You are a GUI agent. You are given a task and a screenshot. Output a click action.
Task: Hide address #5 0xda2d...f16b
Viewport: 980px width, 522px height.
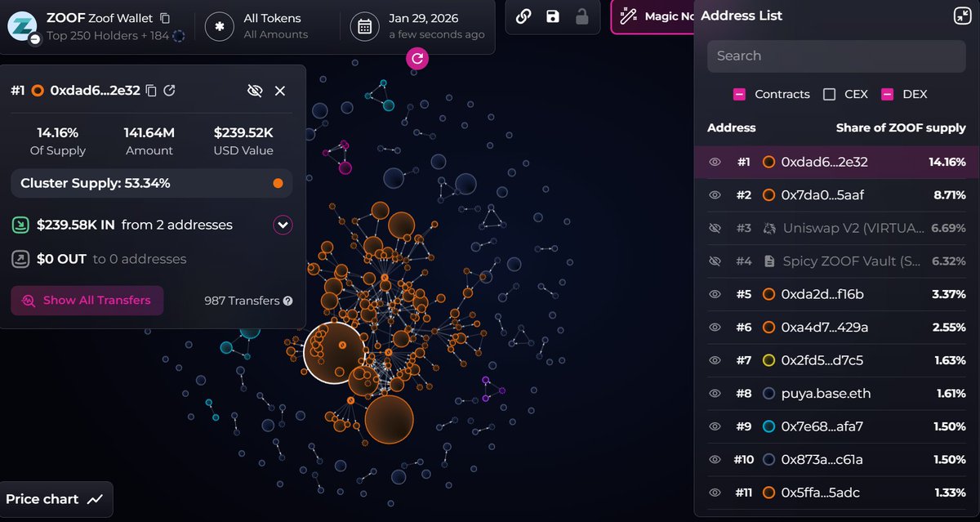[x=715, y=294]
